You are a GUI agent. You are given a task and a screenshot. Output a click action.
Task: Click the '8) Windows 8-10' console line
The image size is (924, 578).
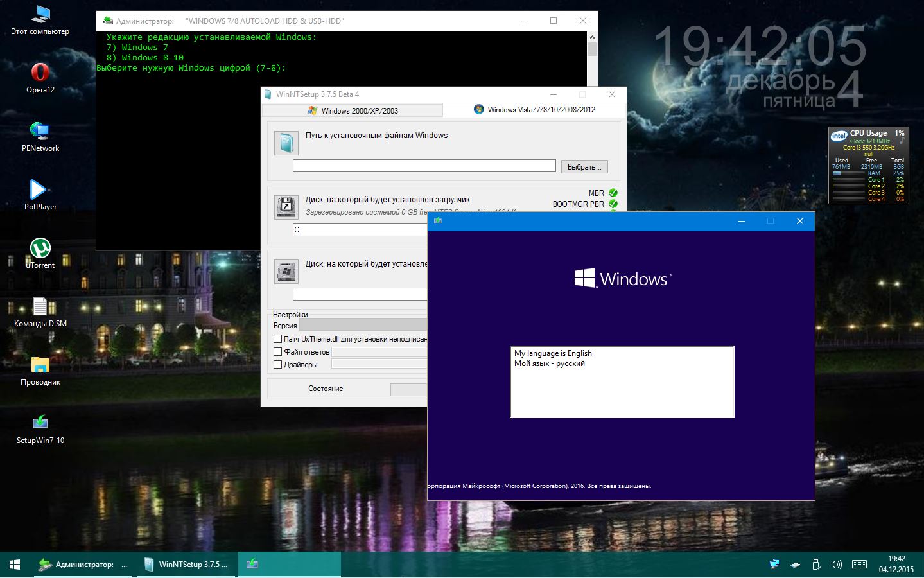[x=145, y=57]
